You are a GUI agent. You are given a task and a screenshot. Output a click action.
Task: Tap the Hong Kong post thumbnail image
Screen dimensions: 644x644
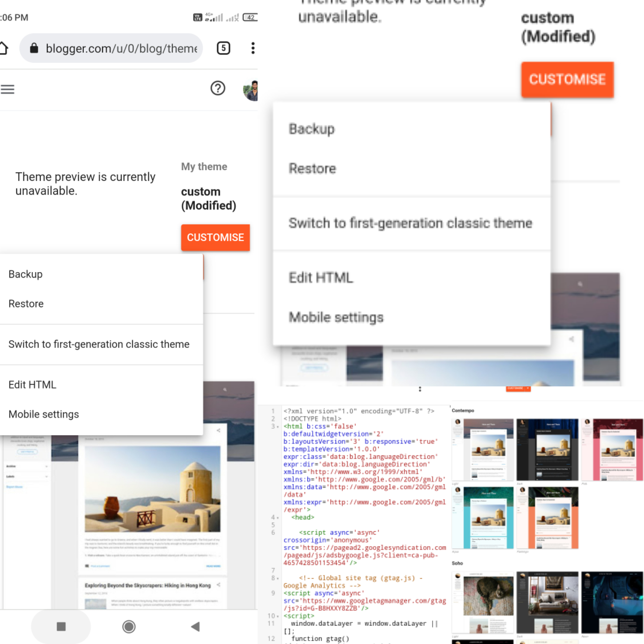(96, 603)
